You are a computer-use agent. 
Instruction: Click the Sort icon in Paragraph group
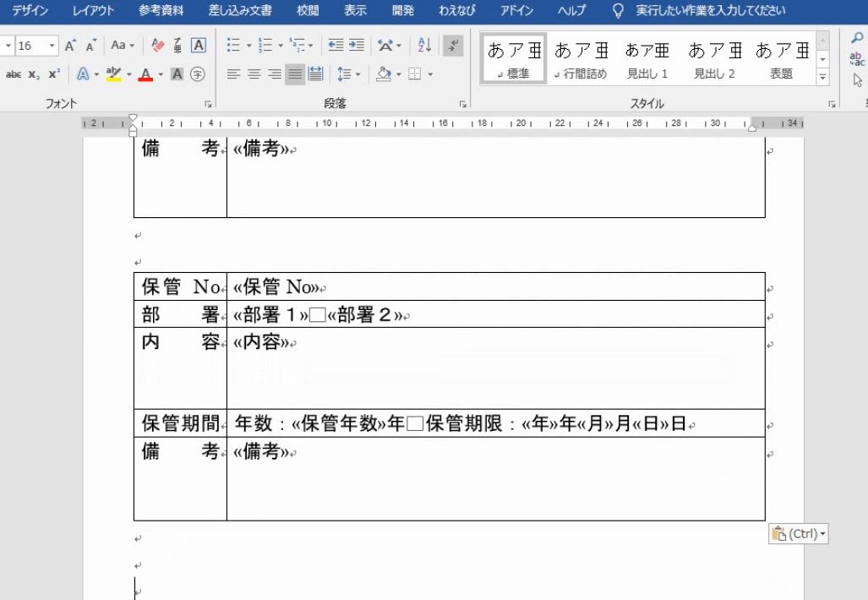click(x=424, y=46)
